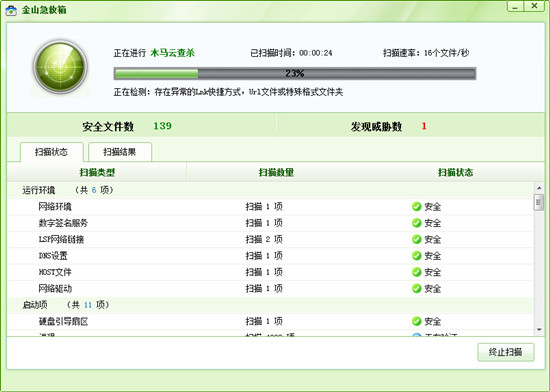Select the 数字签名服务 row
The image size is (550, 392).
270,223
